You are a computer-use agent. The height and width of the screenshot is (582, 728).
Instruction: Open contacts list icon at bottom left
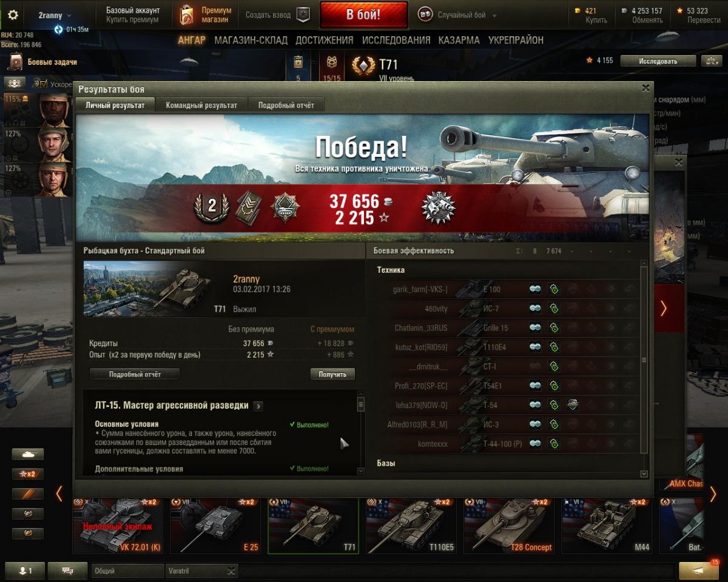click(25, 570)
